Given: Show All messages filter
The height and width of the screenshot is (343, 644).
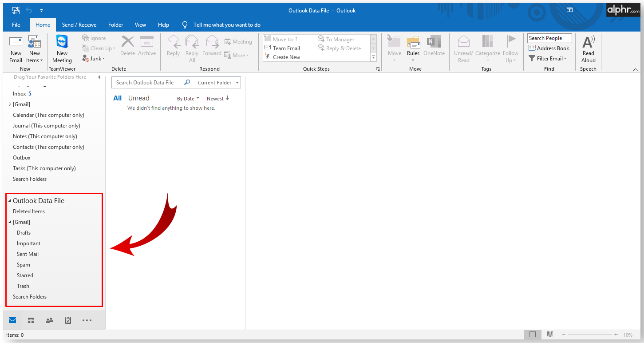Looking at the screenshot, I should [x=117, y=98].
